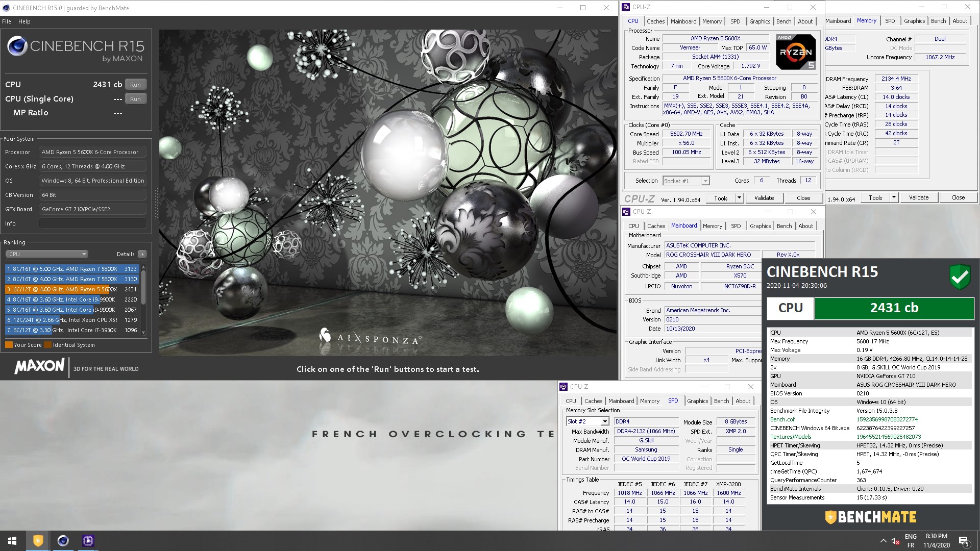
Task: Open BenchMate shield icon in taskbar
Action: [x=38, y=541]
